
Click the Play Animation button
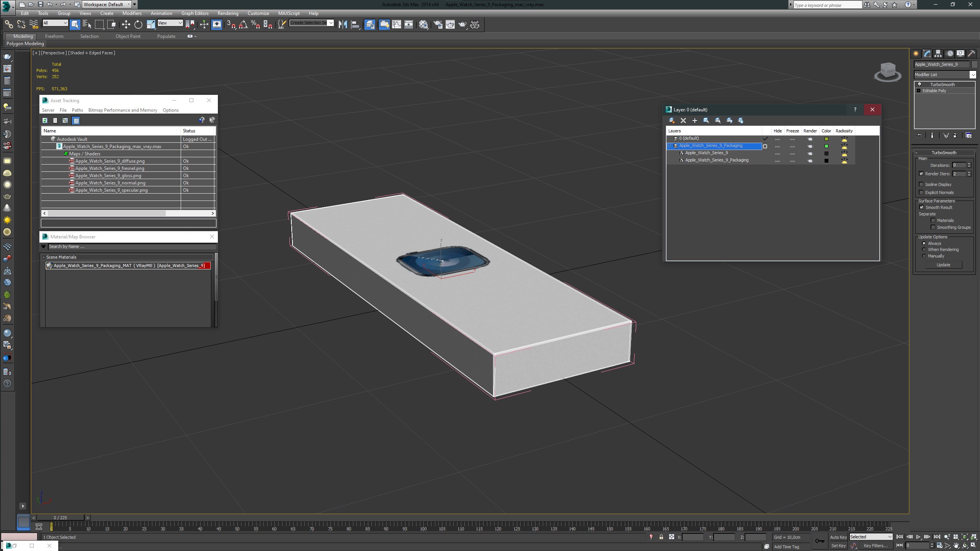click(x=918, y=537)
